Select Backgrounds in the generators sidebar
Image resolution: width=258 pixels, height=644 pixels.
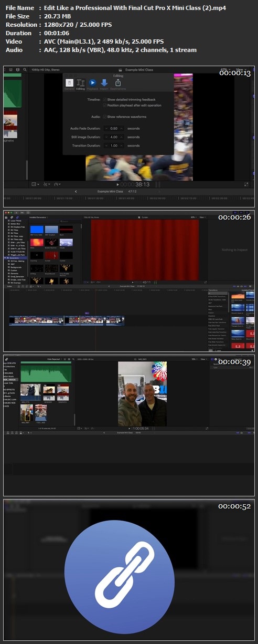tap(15, 267)
